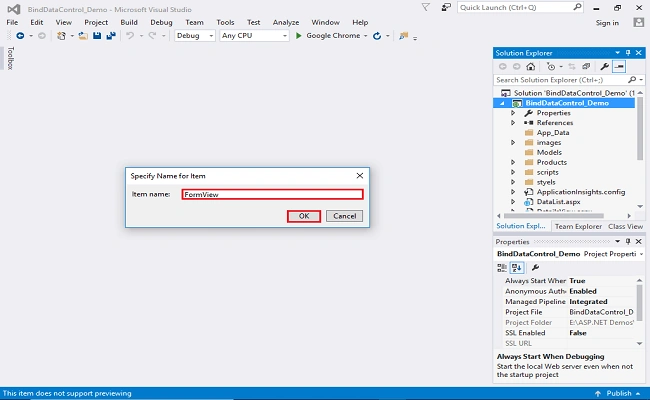Screen dimensions: 650x400
Task: Click the Navigate Backward arrow in main toolbar
Action: point(20,36)
